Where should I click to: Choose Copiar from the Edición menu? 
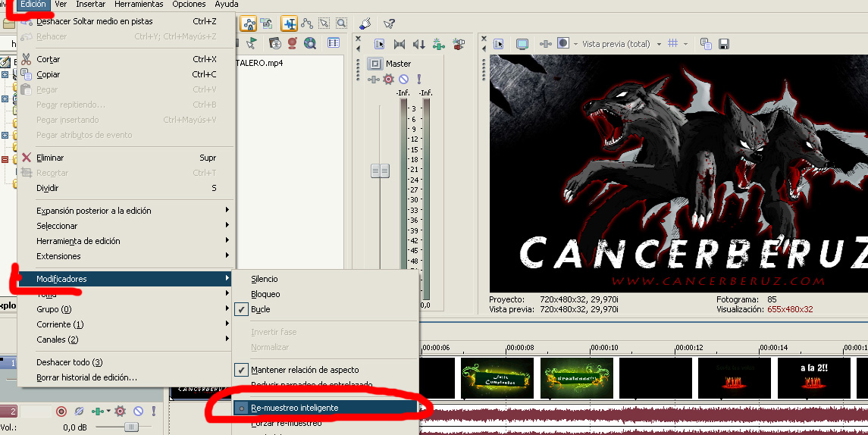(126, 74)
